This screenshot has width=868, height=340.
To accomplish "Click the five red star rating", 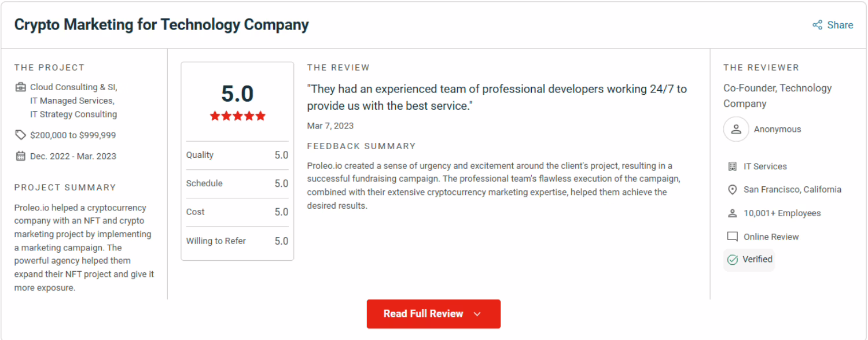I will [237, 116].
